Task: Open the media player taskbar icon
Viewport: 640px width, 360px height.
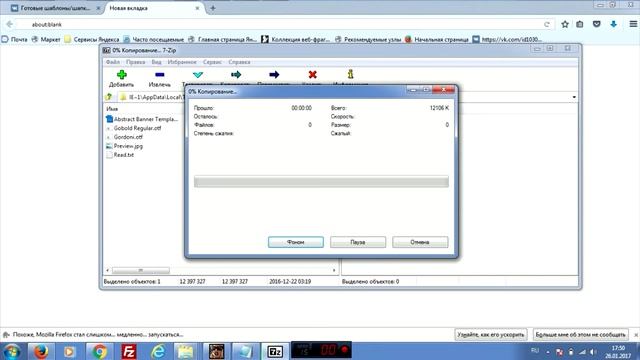Action: point(69,351)
